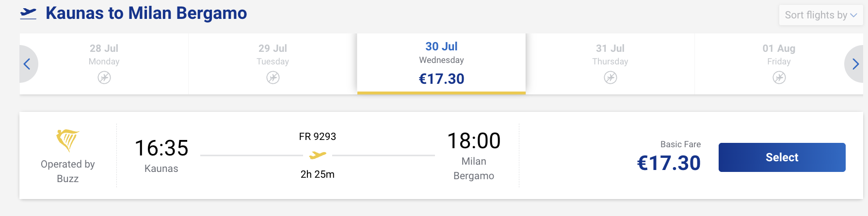Click the no-flight icon under 28 Jul
Screen dimensions: 868x216
click(x=104, y=77)
